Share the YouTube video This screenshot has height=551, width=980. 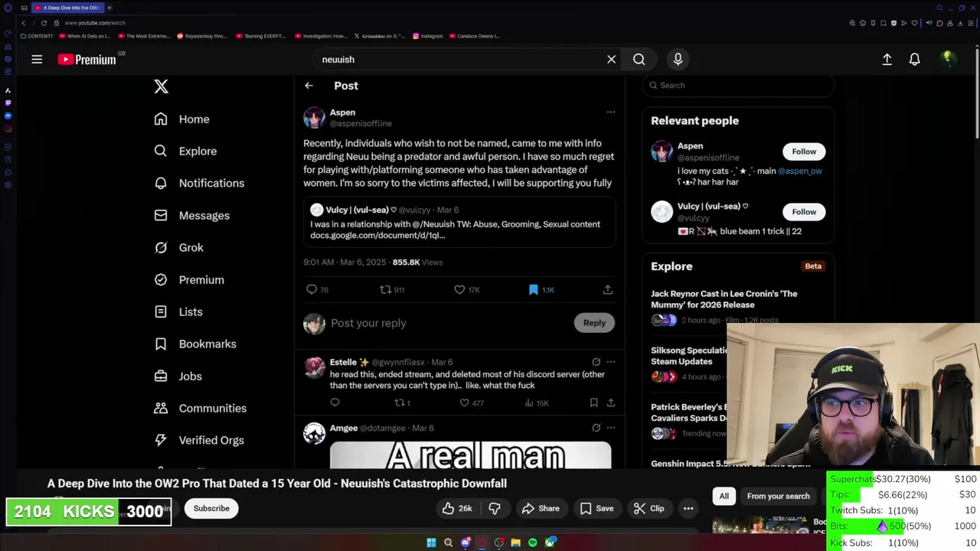(541, 508)
